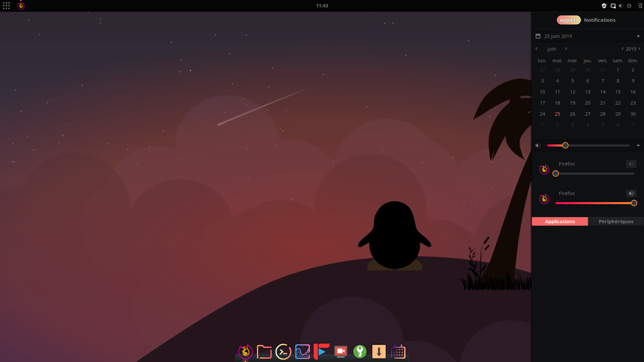The height and width of the screenshot is (362, 644).
Task: Open the applications grid menu in top panel
Action: pyautogui.click(x=6, y=6)
